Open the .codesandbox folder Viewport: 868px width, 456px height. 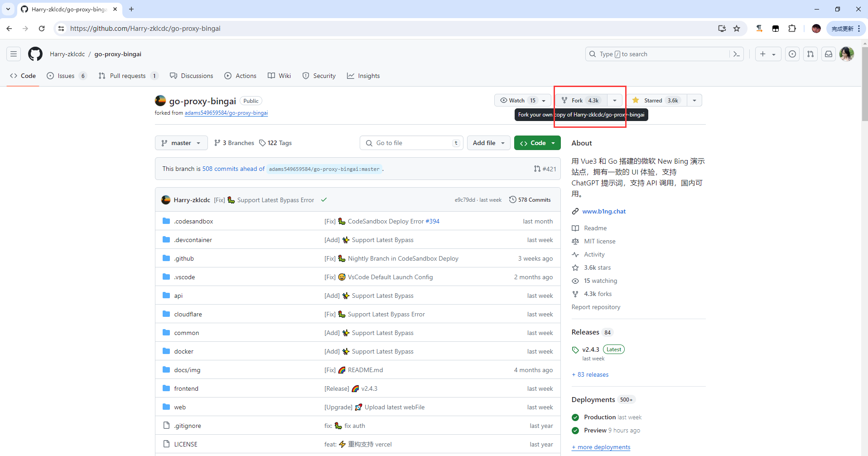tap(193, 221)
